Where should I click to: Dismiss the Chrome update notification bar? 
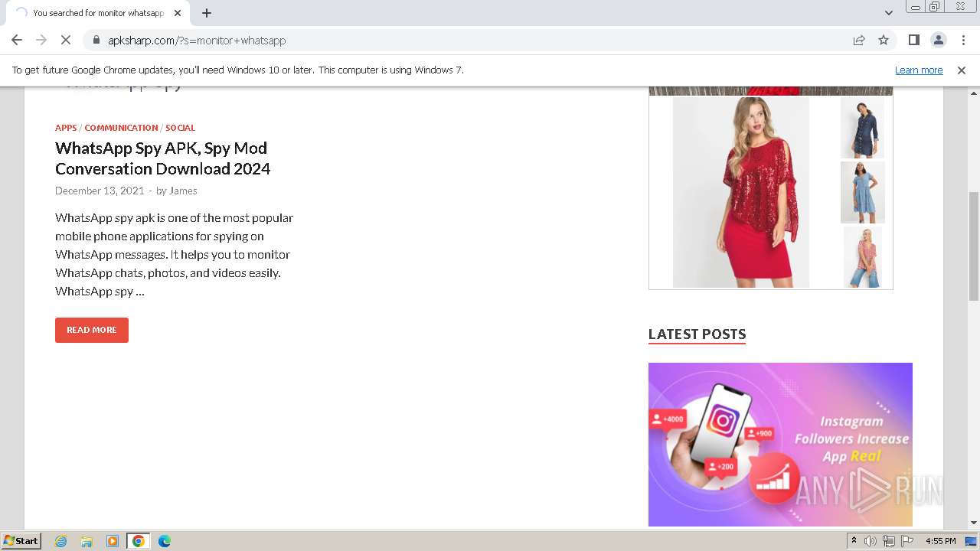tap(962, 70)
